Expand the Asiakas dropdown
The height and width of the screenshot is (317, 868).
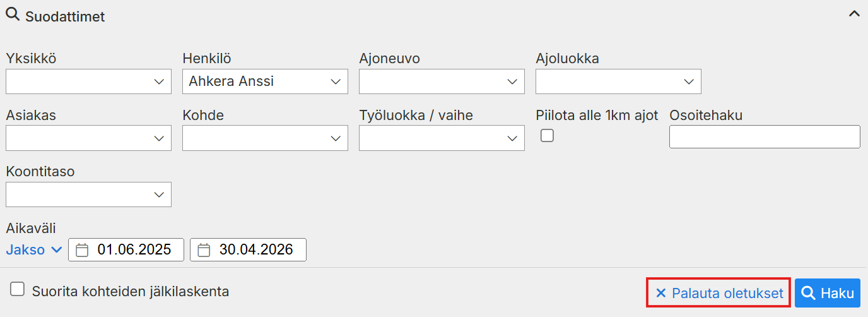tap(88, 138)
